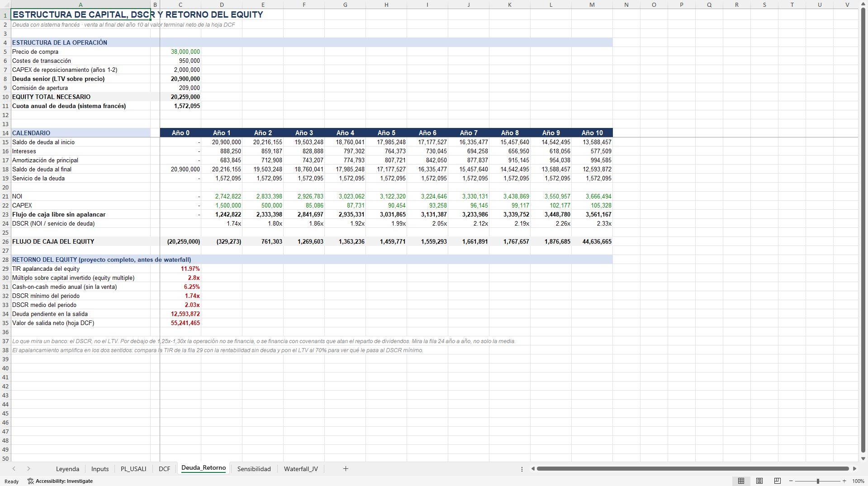Screen dimensions: 868x486
Task: Select the ESTRUCTURA DE LA OPERACIÓN header cell
Action: pos(81,42)
